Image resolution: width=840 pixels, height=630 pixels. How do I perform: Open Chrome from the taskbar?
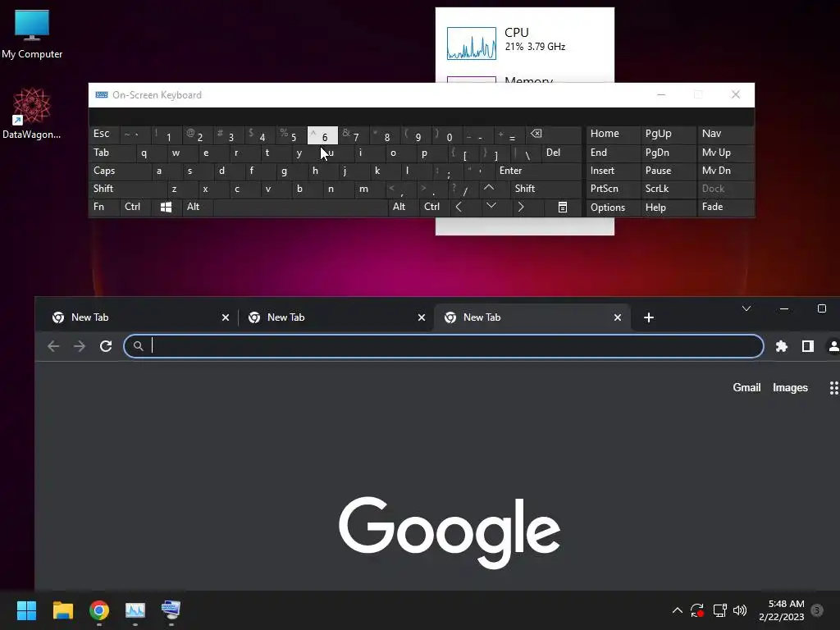[x=99, y=610]
